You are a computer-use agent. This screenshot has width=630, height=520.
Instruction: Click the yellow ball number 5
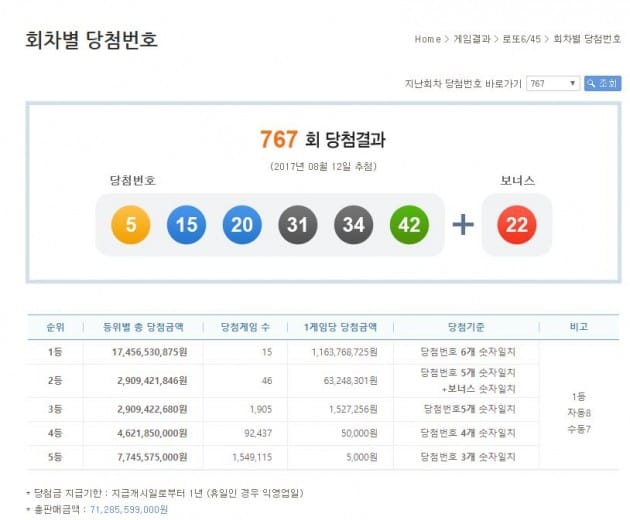tap(131, 225)
